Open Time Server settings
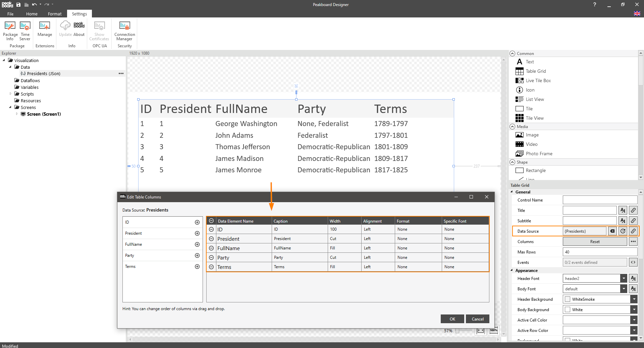Image resolution: width=644 pixels, height=348 pixels. tap(25, 31)
